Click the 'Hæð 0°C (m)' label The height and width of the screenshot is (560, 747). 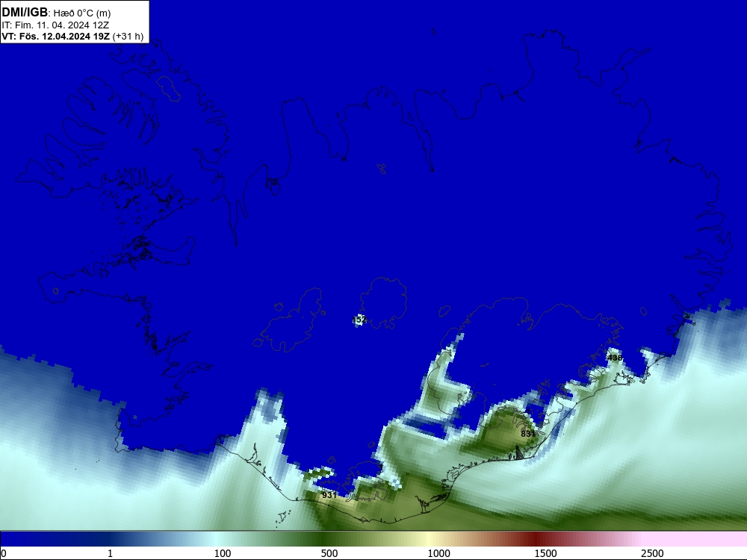[82, 13]
